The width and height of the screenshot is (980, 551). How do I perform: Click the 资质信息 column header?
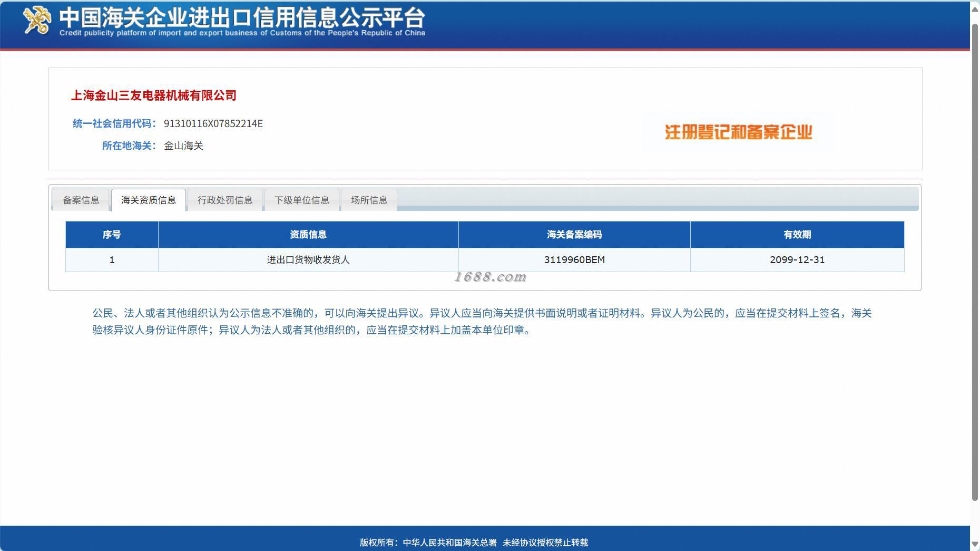(308, 235)
